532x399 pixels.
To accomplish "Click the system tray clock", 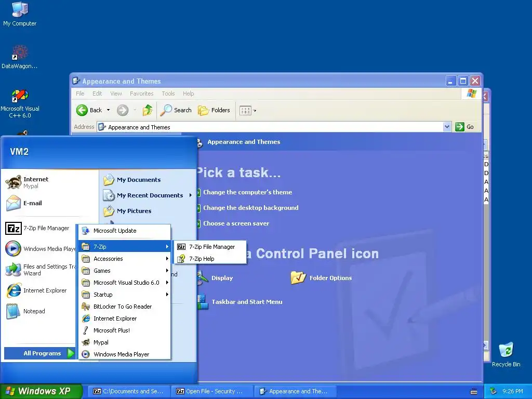I will point(513,391).
